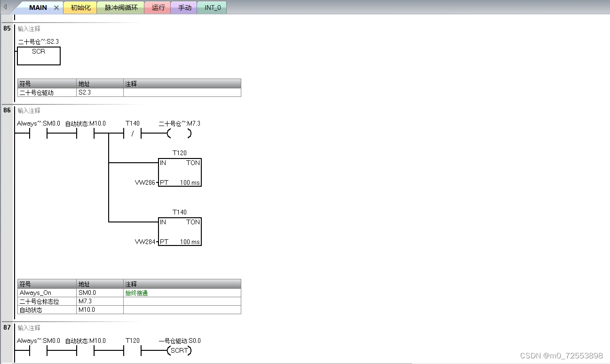Click the 二十号仓~:S2.3 label above SCR
Screen dimensions: 610x364
tap(38, 42)
